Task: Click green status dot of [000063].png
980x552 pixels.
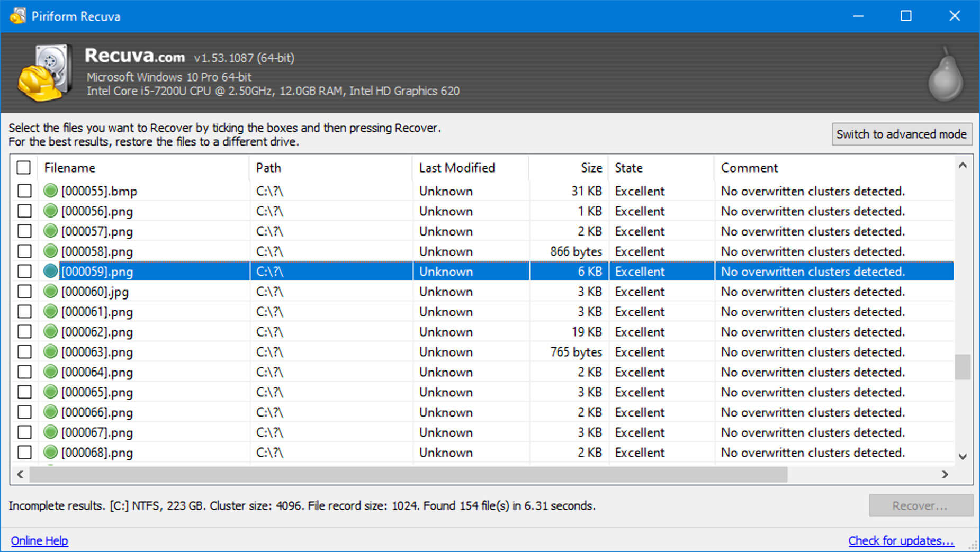Action: pos(50,351)
